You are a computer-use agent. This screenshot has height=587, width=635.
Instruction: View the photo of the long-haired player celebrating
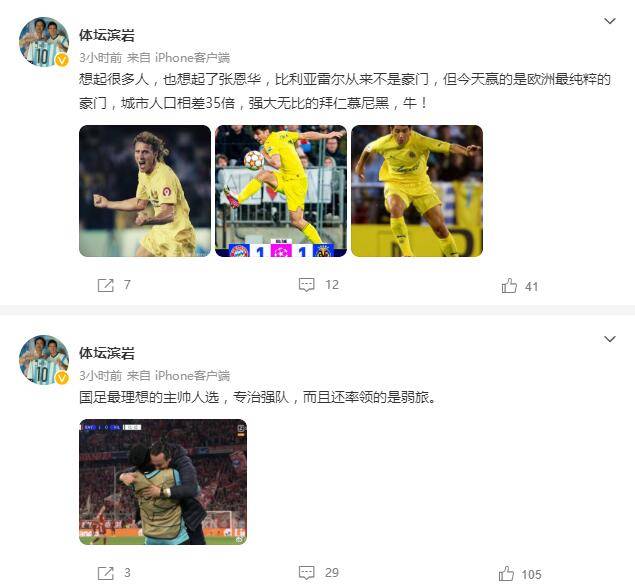coord(145,191)
